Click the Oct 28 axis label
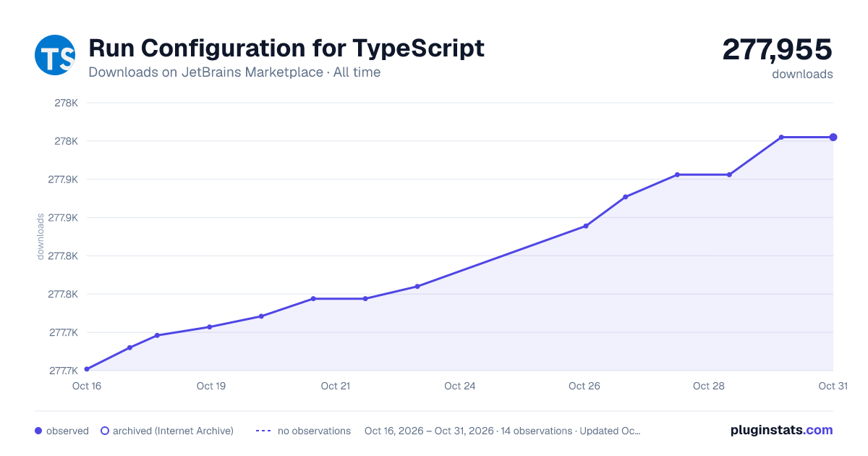The width and height of the screenshot is (868, 456). pos(709,386)
